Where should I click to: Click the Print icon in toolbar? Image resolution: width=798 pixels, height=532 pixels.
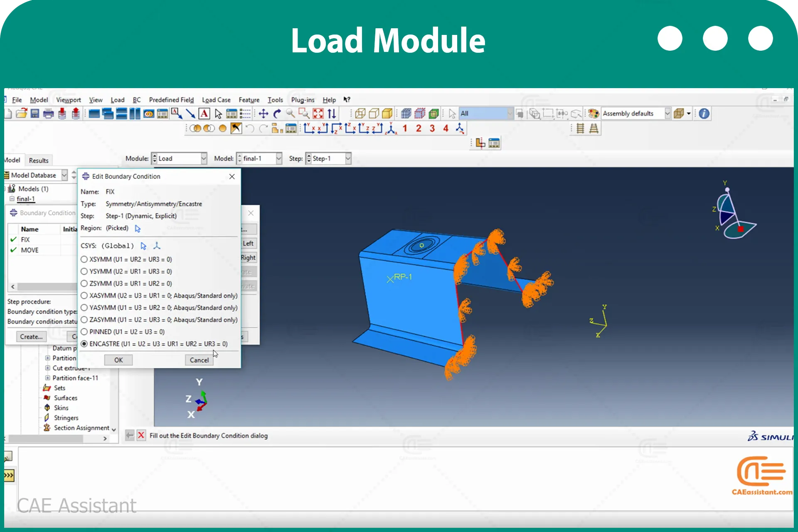(48, 113)
